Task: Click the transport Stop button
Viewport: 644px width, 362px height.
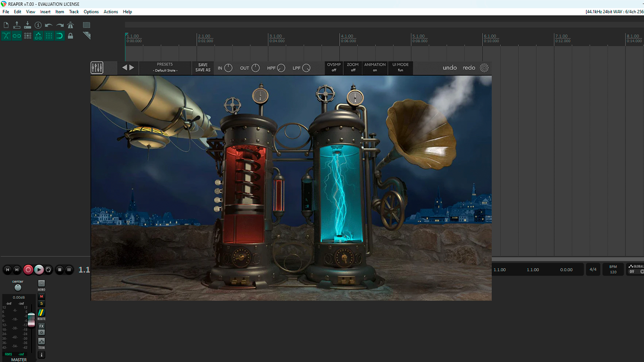Action: [x=59, y=270]
